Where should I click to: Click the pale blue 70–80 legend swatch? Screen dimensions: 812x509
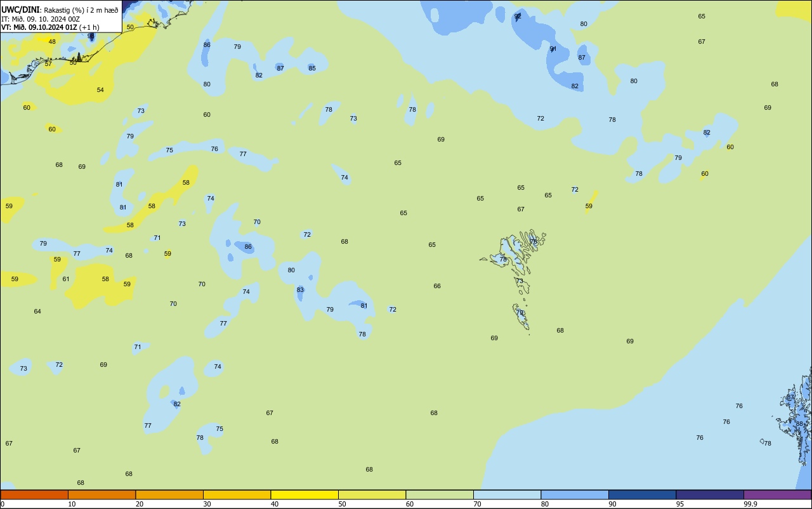point(507,494)
